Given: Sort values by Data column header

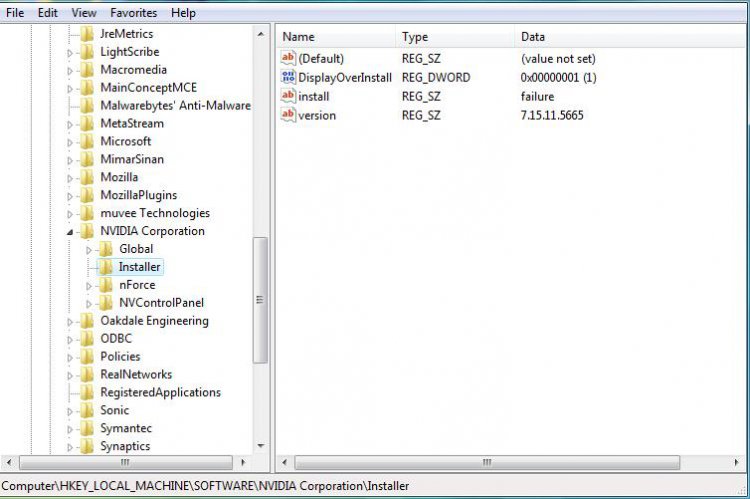Looking at the screenshot, I should pyautogui.click(x=630, y=37).
